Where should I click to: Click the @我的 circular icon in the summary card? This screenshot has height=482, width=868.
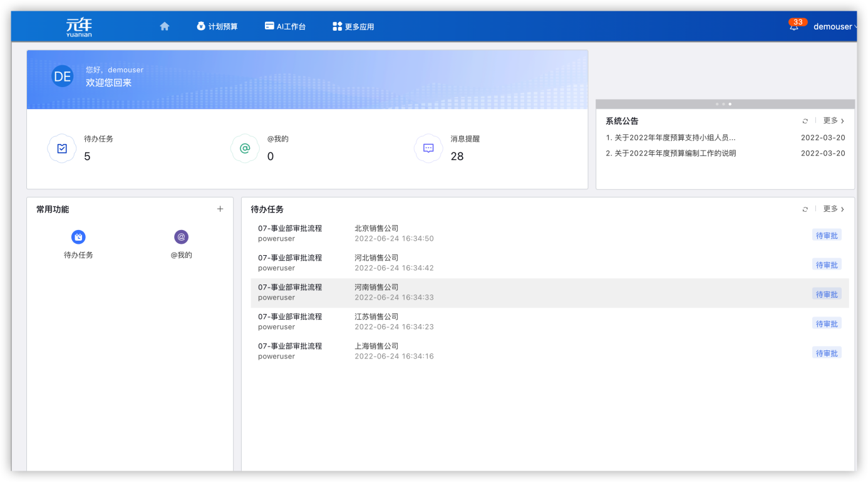(245, 149)
